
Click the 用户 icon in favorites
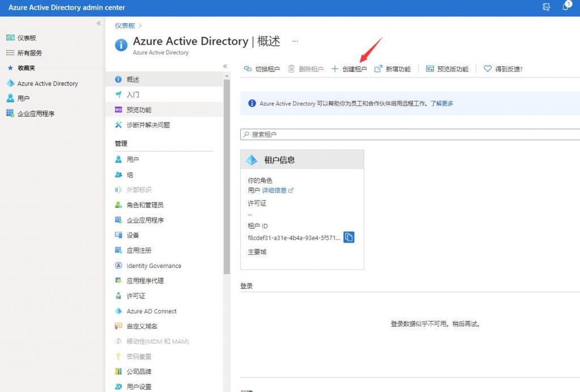[x=10, y=98]
